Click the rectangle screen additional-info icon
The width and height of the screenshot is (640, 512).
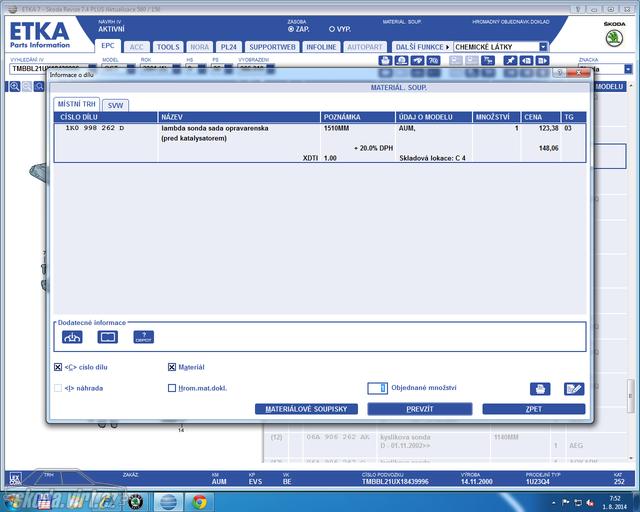pos(108,337)
